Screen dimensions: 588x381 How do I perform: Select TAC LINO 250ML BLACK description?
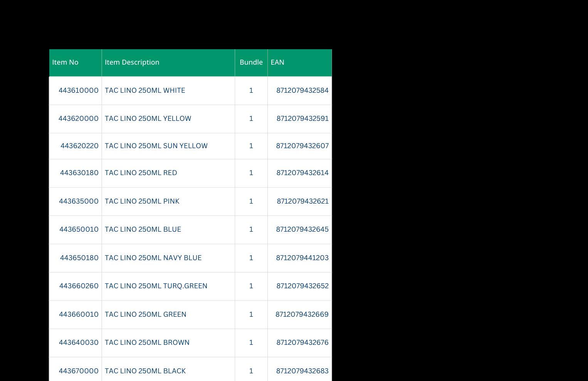[145, 371]
